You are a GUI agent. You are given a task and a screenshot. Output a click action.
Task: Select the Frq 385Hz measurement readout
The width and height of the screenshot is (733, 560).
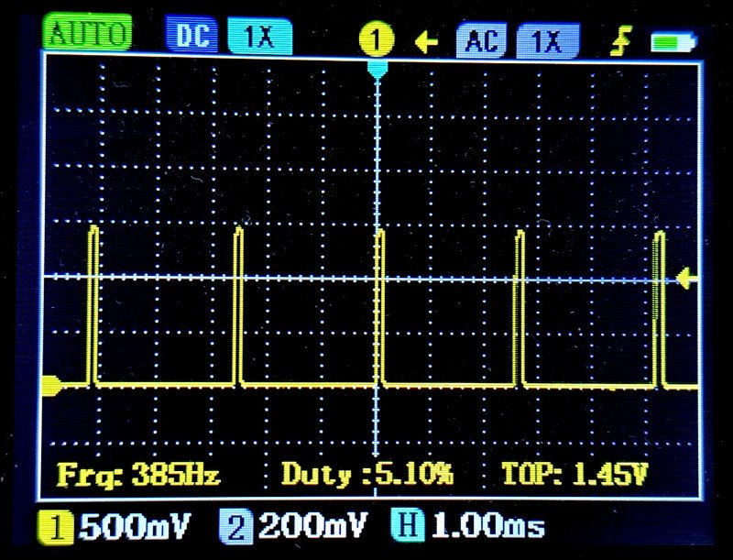click(138, 475)
